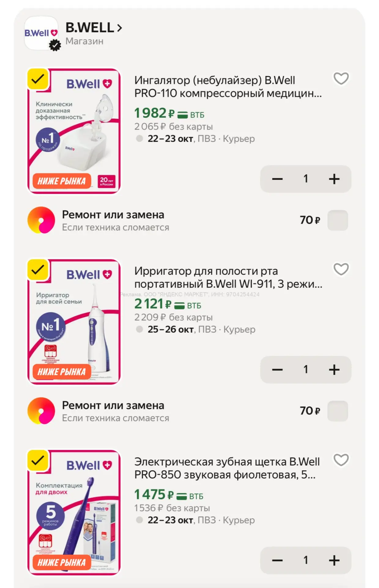379x588 pixels.
Task: Increase irrigator quantity with plus
Action: 334,370
